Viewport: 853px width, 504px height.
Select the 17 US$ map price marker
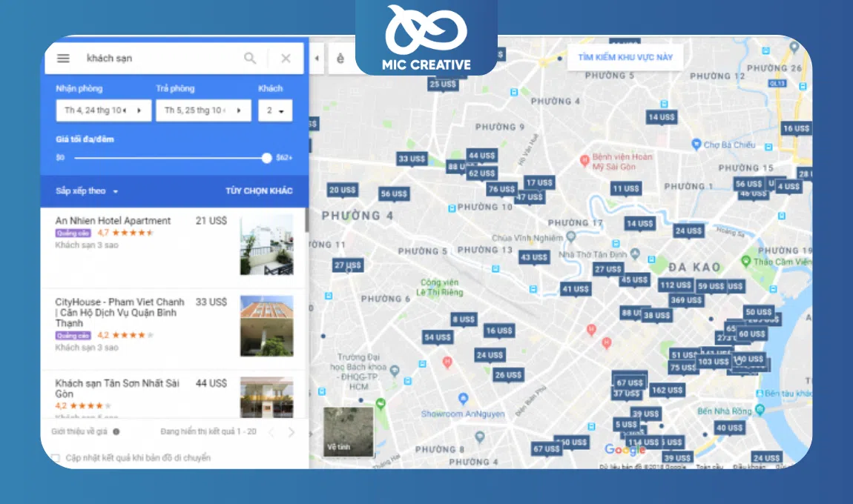coord(539,182)
